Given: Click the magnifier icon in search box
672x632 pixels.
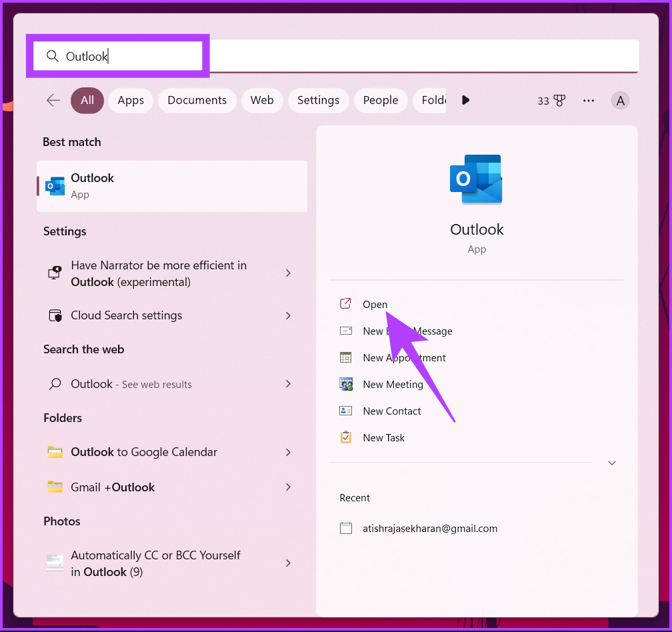Looking at the screenshot, I should (x=52, y=56).
